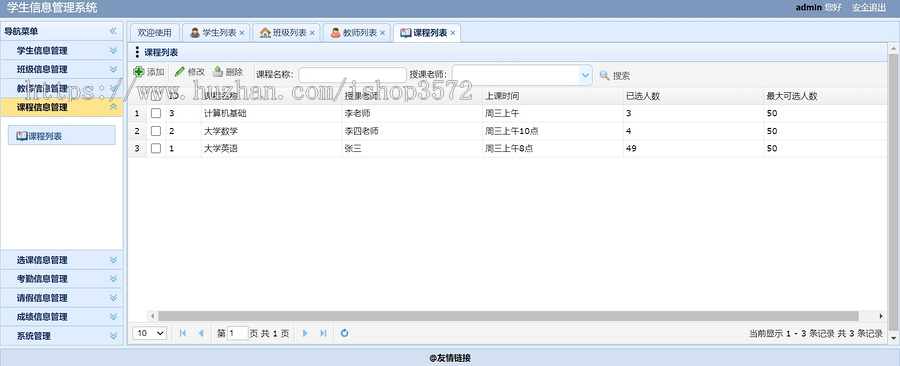The image size is (900, 366).
Task: Open page size dropdown showing 10
Action: click(150, 333)
